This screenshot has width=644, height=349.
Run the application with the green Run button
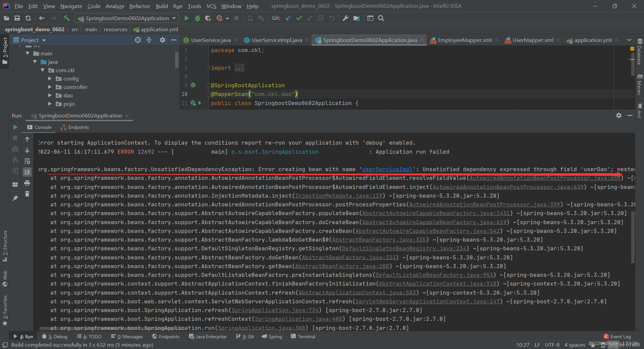coord(187,18)
